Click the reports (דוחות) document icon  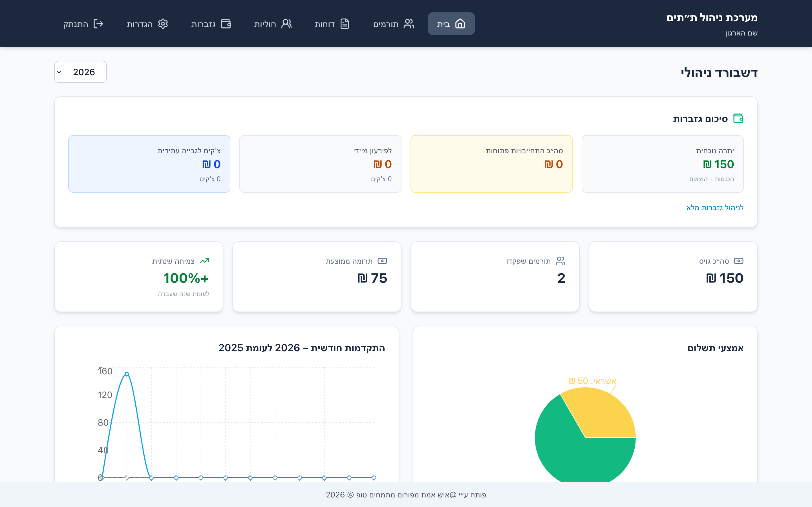(x=345, y=24)
